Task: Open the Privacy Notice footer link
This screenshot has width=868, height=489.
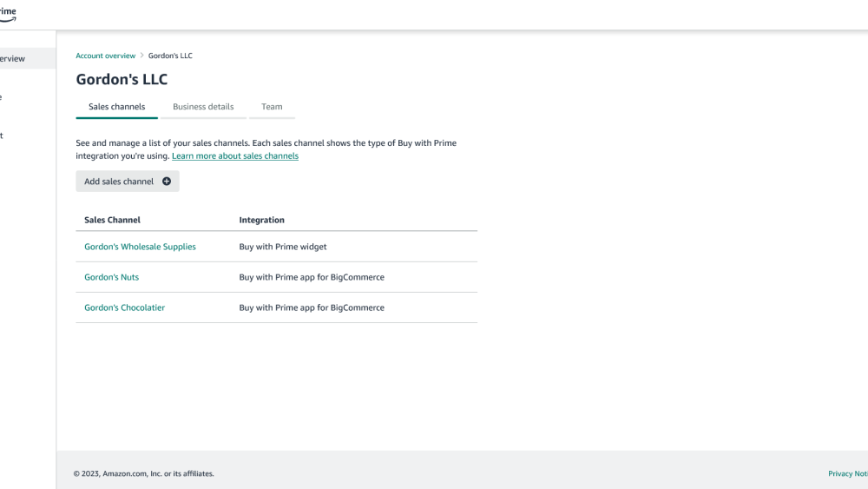Action: pyautogui.click(x=847, y=473)
